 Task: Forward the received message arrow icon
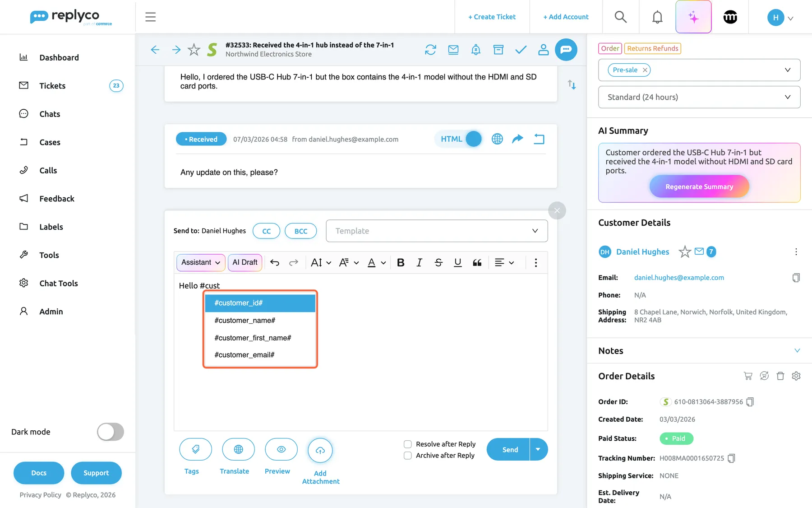pyautogui.click(x=517, y=139)
